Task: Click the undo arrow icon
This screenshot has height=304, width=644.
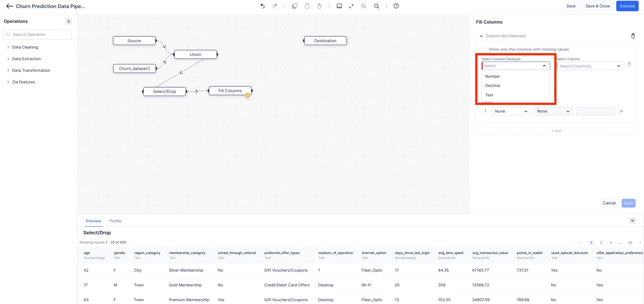Action: point(263,6)
